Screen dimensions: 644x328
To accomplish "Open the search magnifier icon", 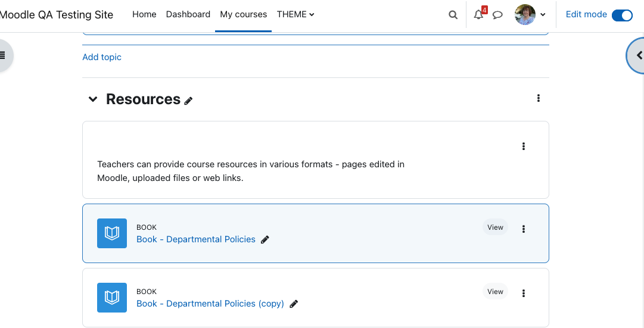I will tap(453, 15).
